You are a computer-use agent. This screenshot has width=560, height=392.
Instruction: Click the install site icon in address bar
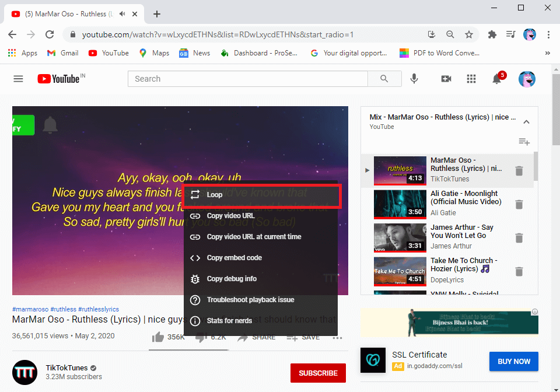pos(431,34)
